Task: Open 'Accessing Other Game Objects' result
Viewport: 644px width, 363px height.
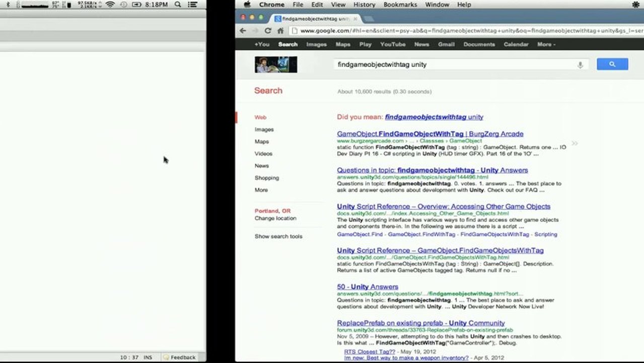Action: click(x=444, y=206)
